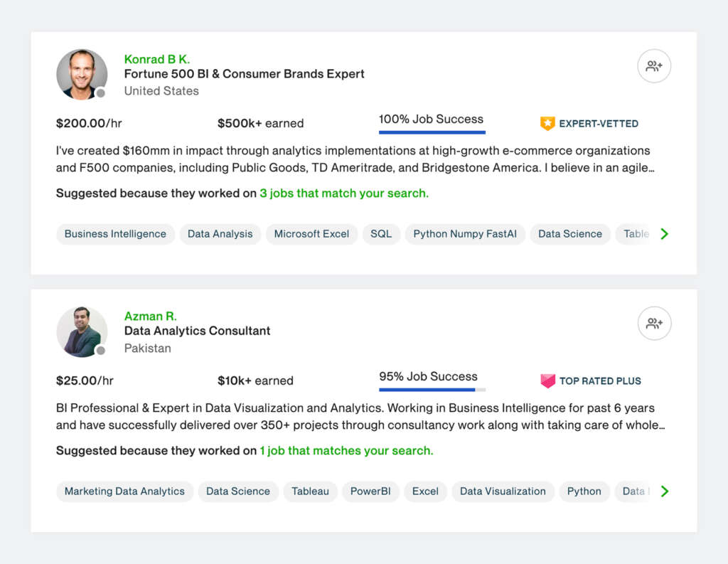
Task: Expand more skills on Konrad's card via chevron
Action: point(664,233)
